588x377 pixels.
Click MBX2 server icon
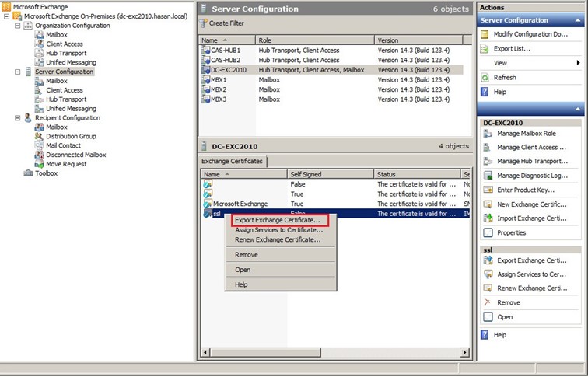(x=205, y=89)
